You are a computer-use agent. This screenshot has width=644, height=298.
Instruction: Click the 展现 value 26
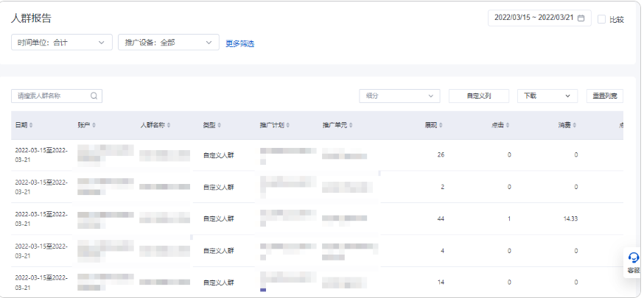441,155
